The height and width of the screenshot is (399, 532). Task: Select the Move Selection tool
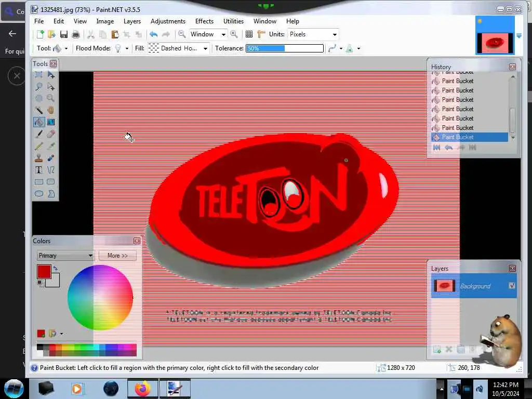click(x=51, y=87)
